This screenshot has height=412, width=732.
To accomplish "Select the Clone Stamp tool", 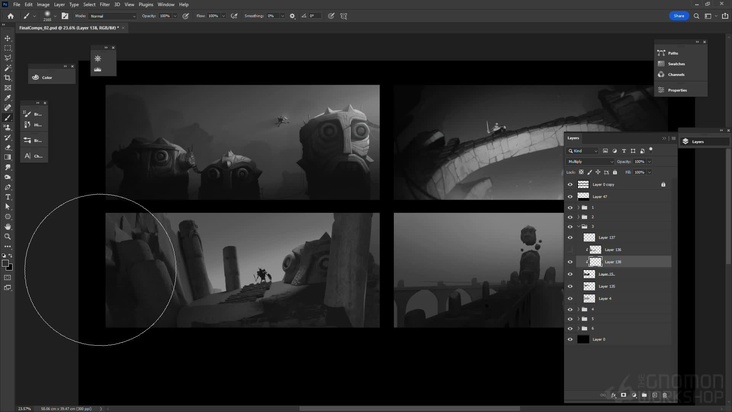I will 7,127.
